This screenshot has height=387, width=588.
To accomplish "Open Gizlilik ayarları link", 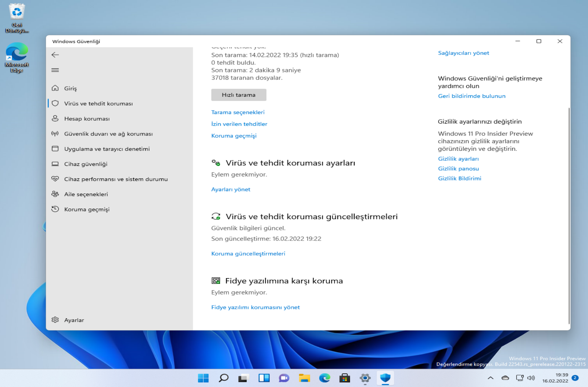I will [x=458, y=159].
